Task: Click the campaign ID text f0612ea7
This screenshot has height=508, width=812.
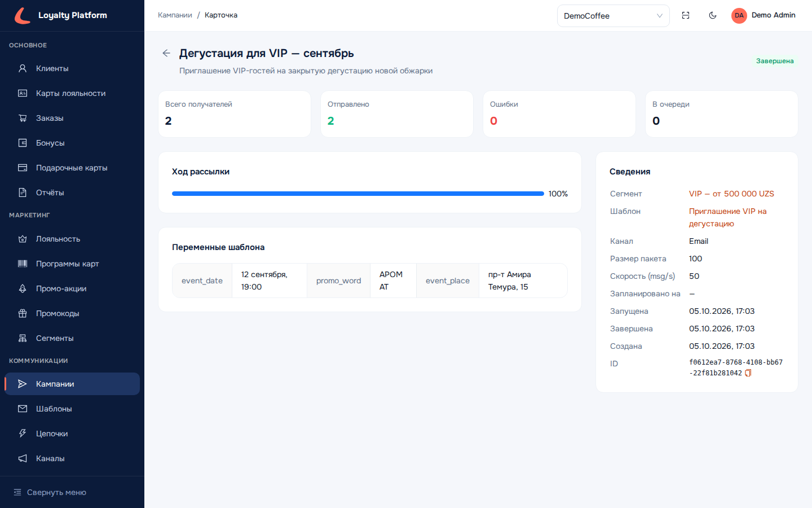Action: [736, 367]
